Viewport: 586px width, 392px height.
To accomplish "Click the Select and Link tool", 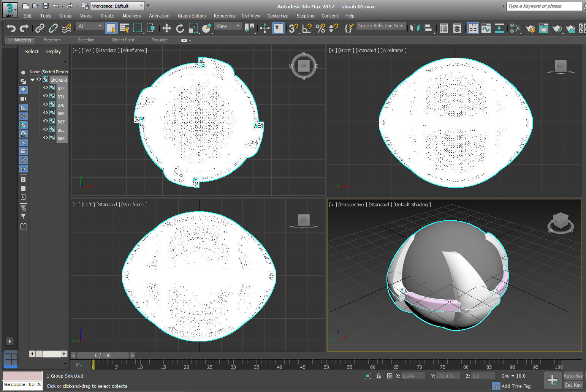I will (x=40, y=28).
